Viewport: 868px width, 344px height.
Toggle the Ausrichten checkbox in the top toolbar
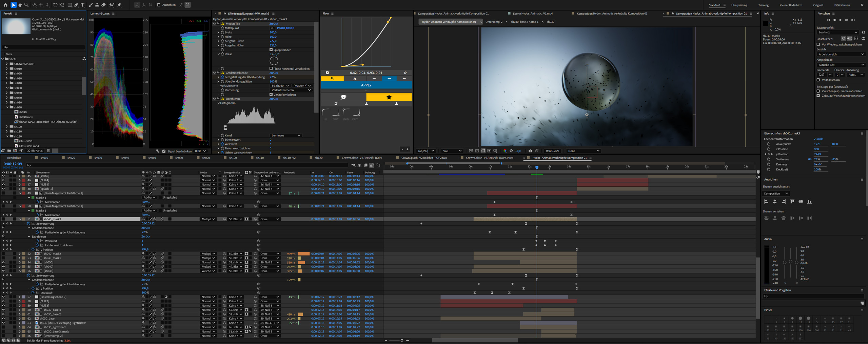coord(158,5)
